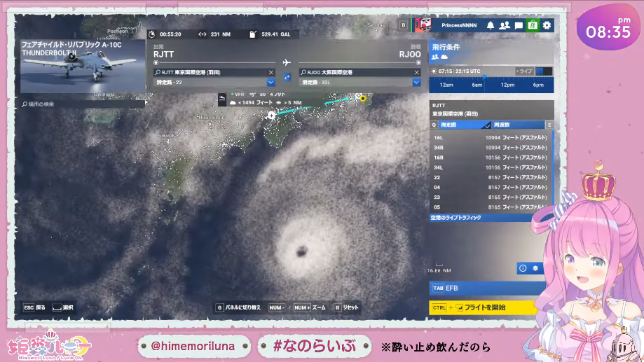Screen dimensions: 644x362
Task: Click the RJTT 東京国際空港 departure input
Action: [x=214, y=72]
